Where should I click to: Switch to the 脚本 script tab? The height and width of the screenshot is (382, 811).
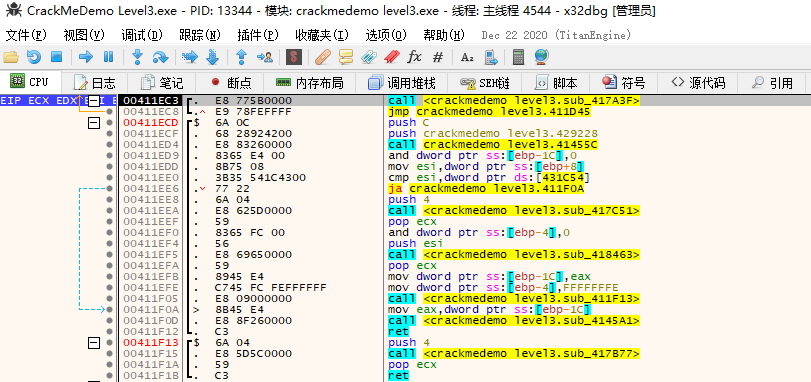point(557,83)
